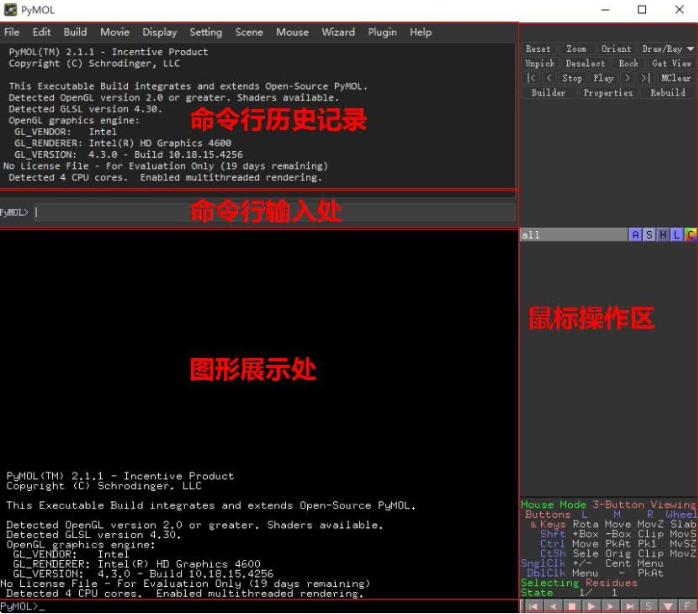Click bottom step-back arrow icon
The image size is (698, 614).
(x=553, y=606)
